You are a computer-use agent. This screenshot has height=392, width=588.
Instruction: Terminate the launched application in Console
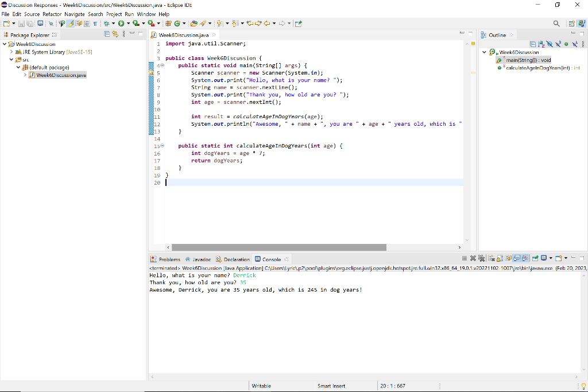[465, 258]
